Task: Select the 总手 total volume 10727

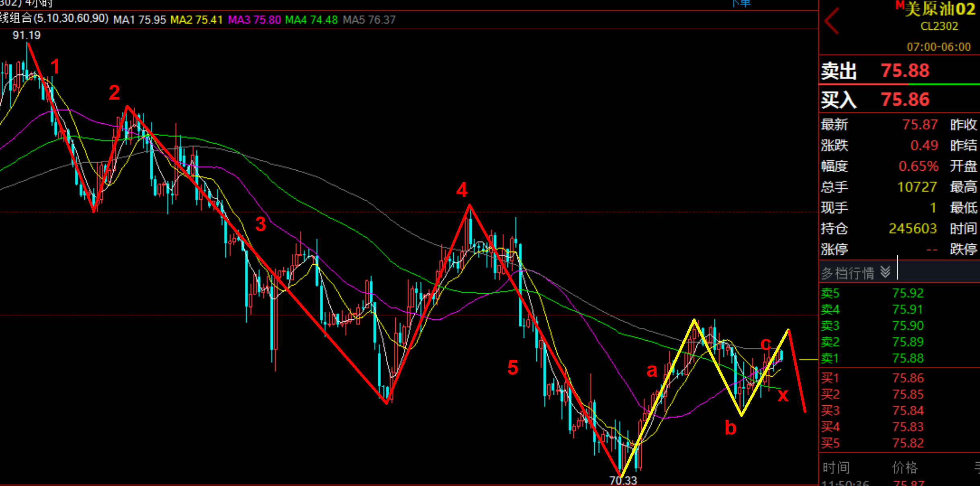Action: coord(917,187)
